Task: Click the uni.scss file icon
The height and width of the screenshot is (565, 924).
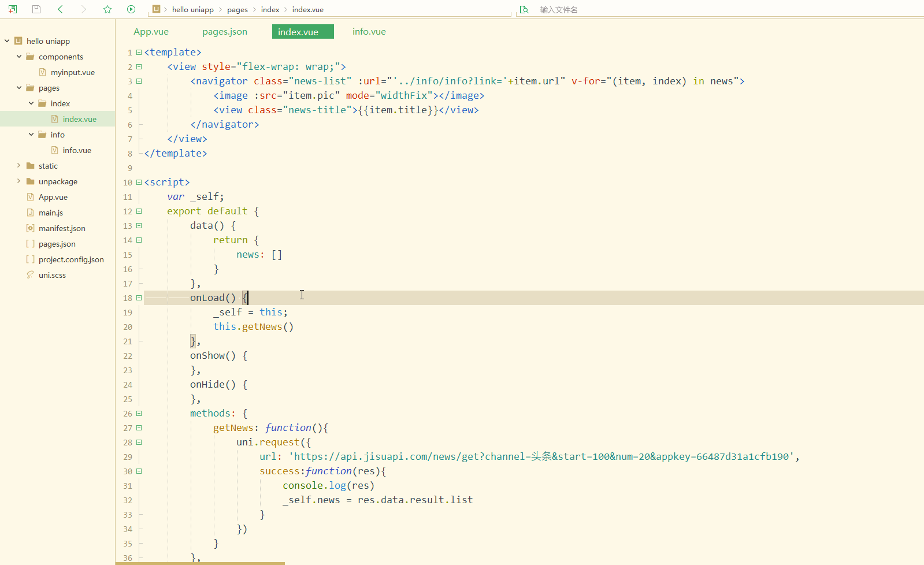Action: click(30, 275)
